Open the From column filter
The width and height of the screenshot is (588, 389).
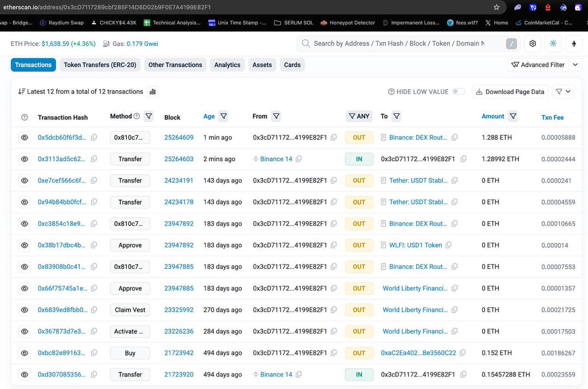(x=276, y=116)
